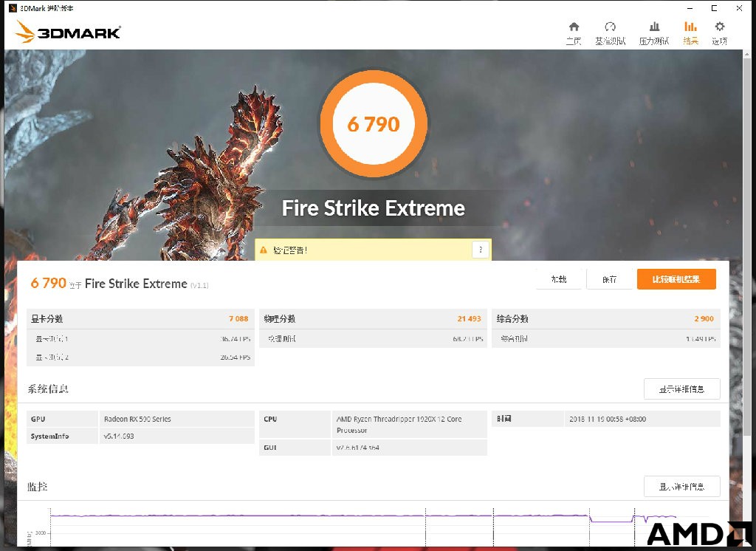Select the combined test FPS row
The width and height of the screenshot is (756, 551).
point(606,339)
